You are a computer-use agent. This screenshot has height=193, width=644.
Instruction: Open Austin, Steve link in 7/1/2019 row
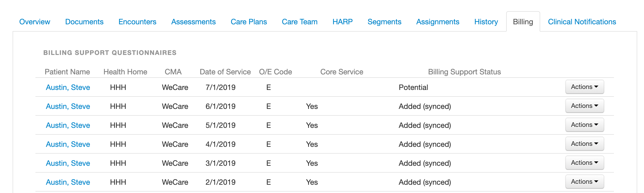(68, 87)
